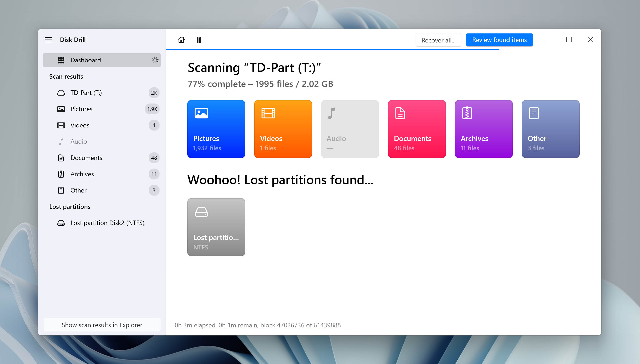Click the 2K badge on TD-Part row
Image resolution: width=640 pixels, height=364 pixels.
point(154,93)
